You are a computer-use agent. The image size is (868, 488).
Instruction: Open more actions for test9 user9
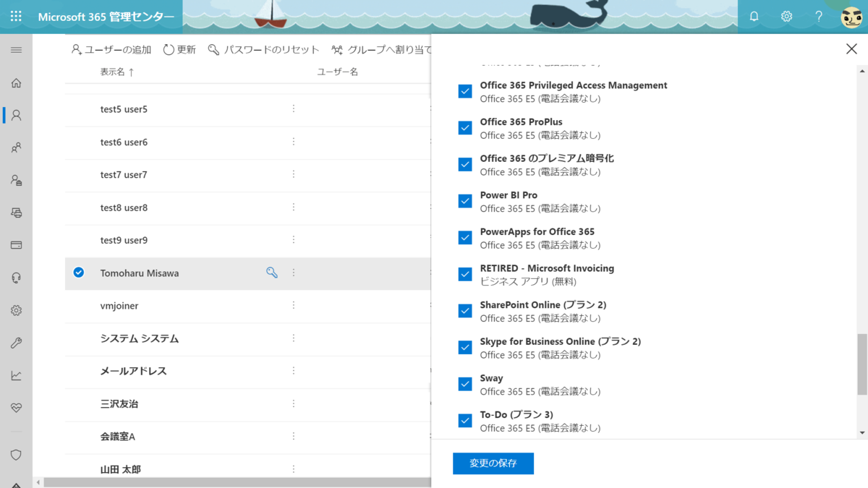click(x=294, y=240)
